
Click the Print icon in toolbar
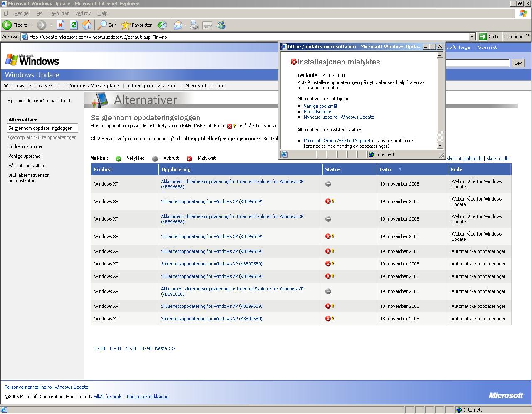coord(194,25)
